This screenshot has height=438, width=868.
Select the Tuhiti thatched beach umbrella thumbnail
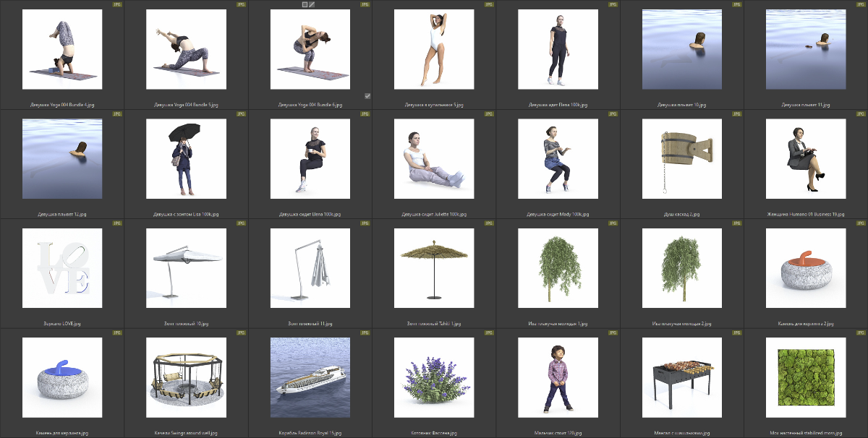434,268
